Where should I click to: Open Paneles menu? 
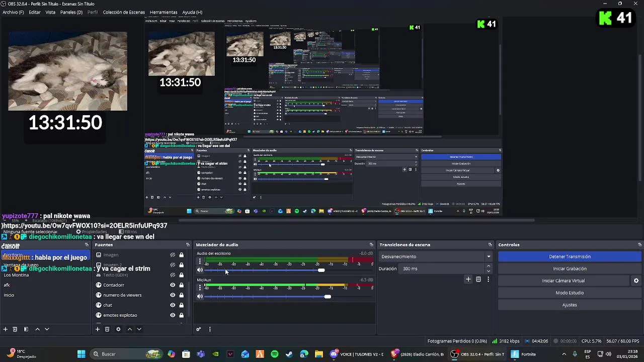pos(71,12)
